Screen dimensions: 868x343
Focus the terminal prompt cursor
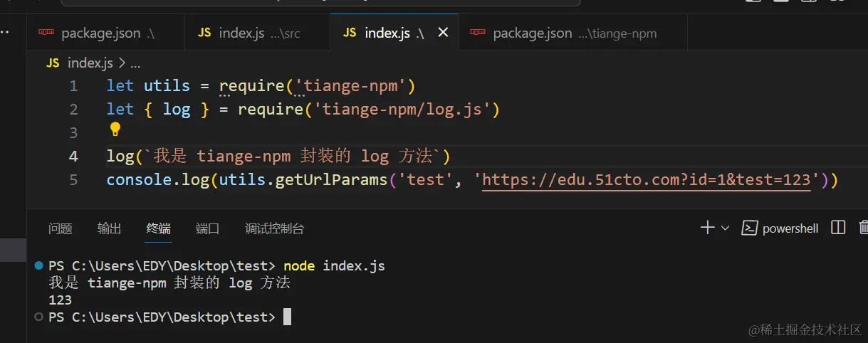coord(287,317)
